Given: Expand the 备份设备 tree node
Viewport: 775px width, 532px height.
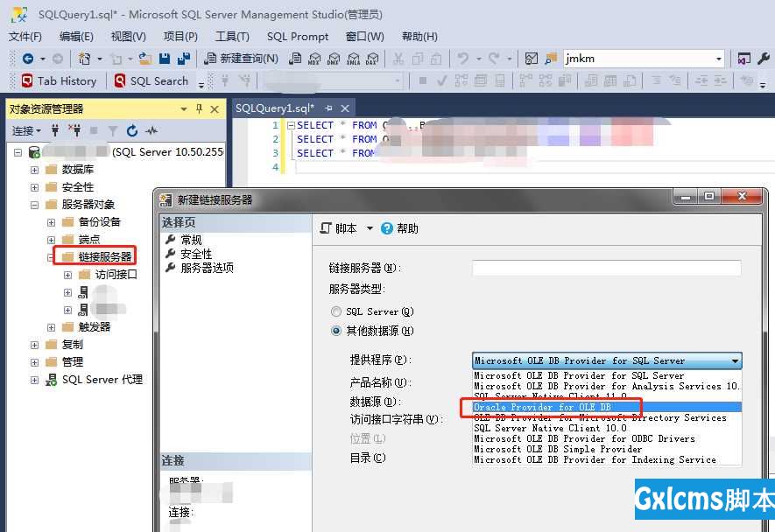Looking at the screenshot, I should [x=51, y=222].
